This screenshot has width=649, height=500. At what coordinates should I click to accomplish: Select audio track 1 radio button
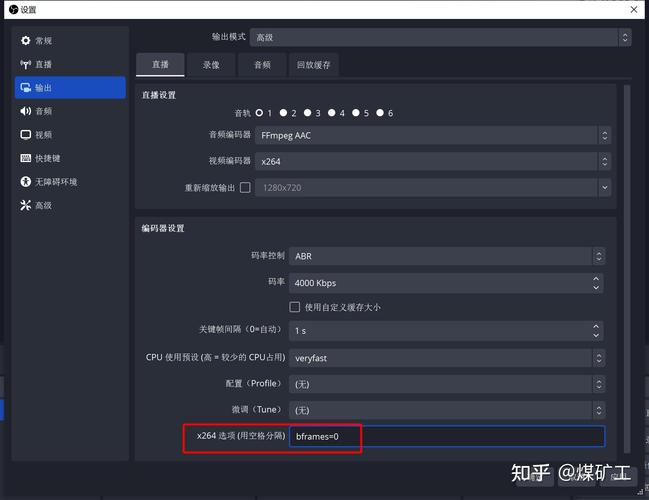pos(259,113)
